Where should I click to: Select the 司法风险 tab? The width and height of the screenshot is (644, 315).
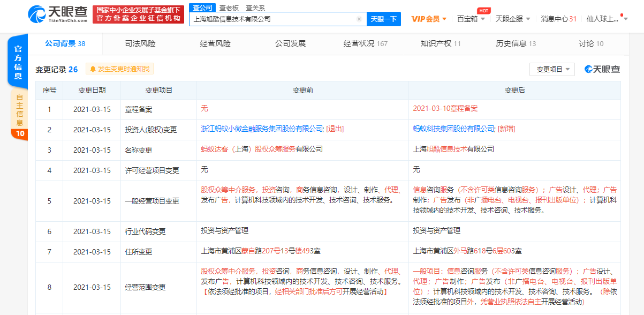point(140,43)
